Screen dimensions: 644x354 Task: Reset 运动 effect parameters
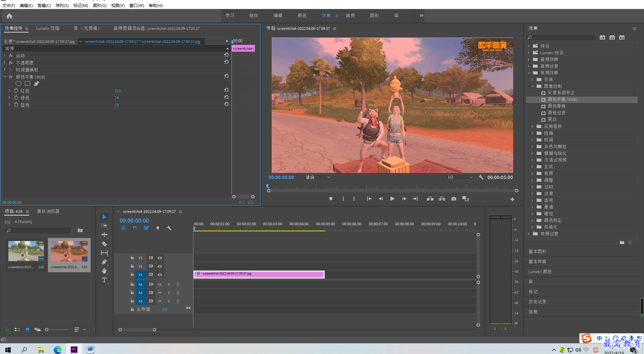pos(226,55)
